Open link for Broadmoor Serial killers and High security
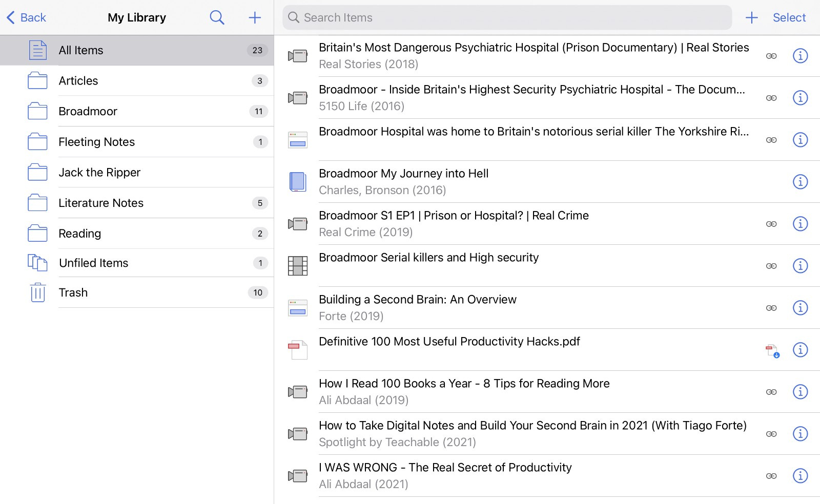Image resolution: width=820 pixels, height=504 pixels. pyautogui.click(x=771, y=266)
